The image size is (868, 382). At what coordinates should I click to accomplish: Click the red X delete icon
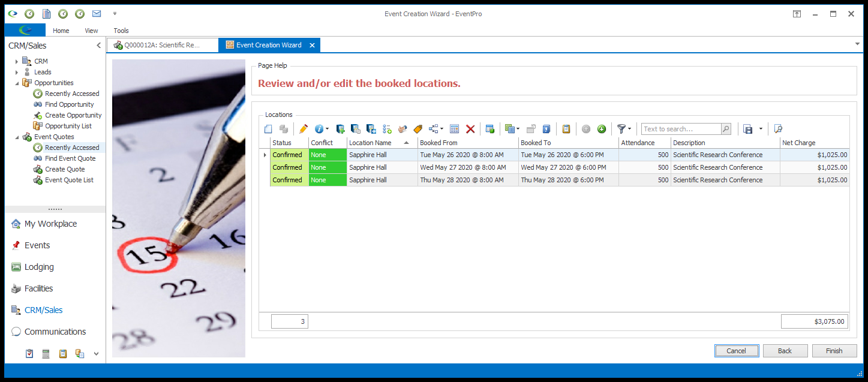coord(470,129)
